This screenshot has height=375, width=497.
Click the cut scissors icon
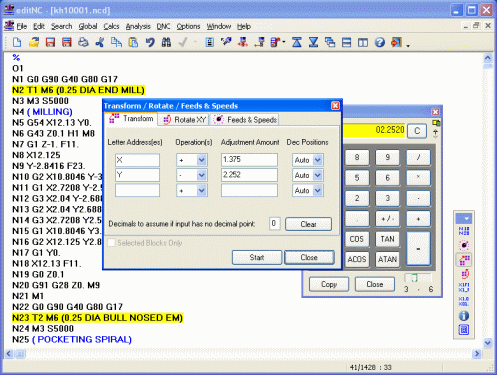click(100, 42)
